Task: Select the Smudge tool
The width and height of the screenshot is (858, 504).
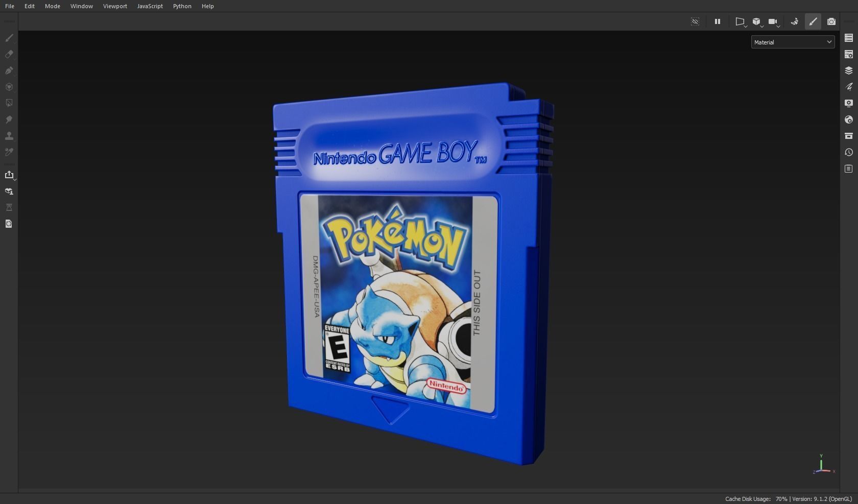Action: tap(9, 119)
